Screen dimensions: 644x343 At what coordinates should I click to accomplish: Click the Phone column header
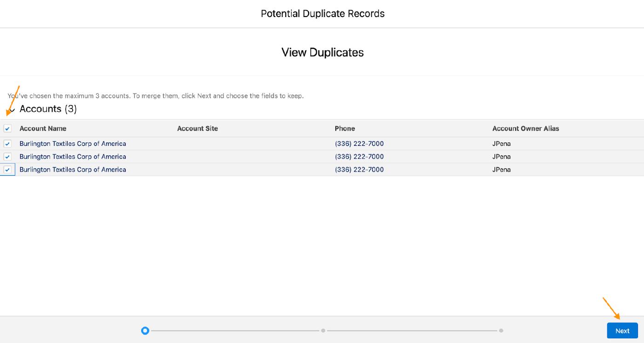345,129
